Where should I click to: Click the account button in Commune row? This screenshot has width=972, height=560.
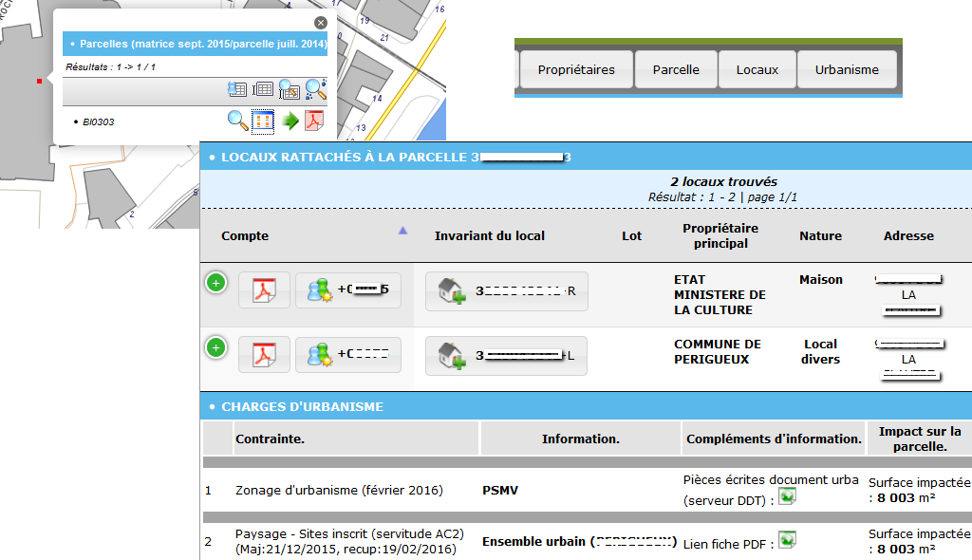point(348,355)
